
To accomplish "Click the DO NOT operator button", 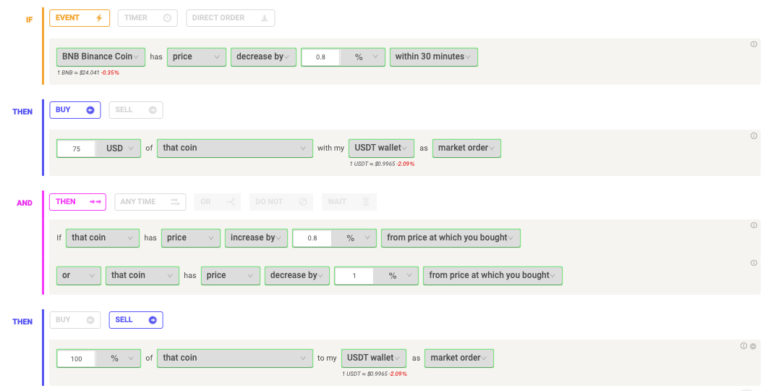I will point(281,202).
